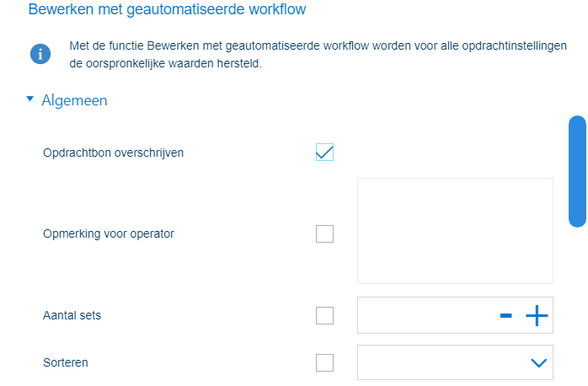588x386 pixels.
Task: Click the Algemeen section heading
Action: coord(74,100)
